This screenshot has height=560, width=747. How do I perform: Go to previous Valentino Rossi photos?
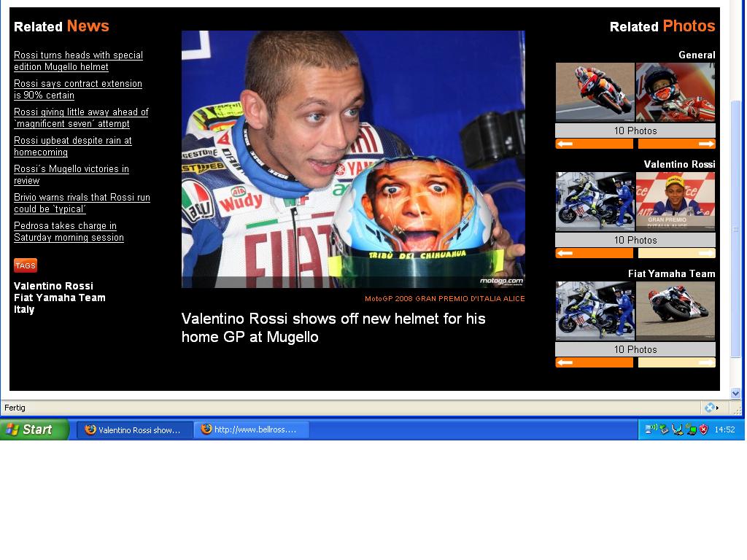[x=594, y=253]
